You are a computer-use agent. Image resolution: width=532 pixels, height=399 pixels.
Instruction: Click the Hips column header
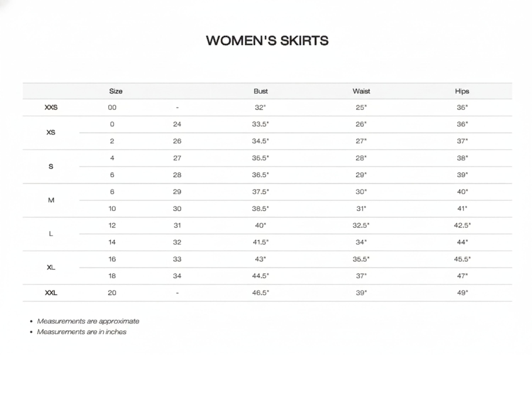pos(462,91)
